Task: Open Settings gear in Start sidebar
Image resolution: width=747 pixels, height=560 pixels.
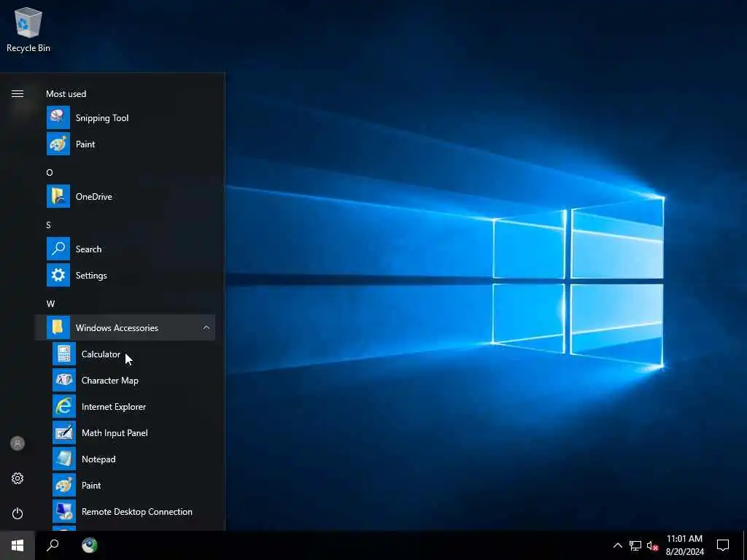Action: pyautogui.click(x=18, y=478)
